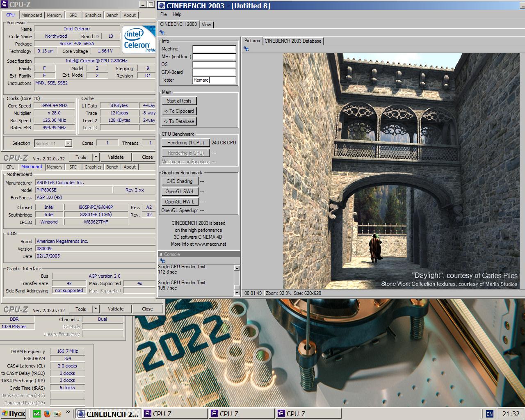
Task: Click the OS input field
Action: point(214,64)
